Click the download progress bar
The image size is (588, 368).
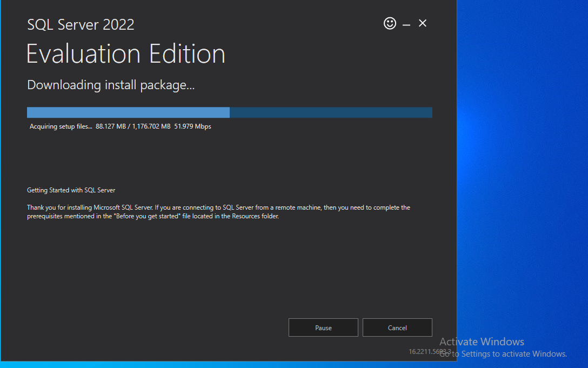coord(230,112)
